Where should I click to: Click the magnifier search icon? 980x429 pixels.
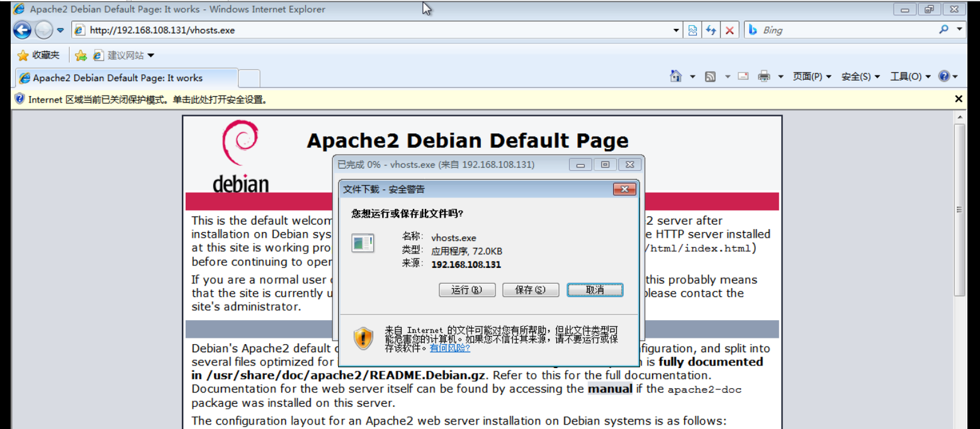(943, 30)
